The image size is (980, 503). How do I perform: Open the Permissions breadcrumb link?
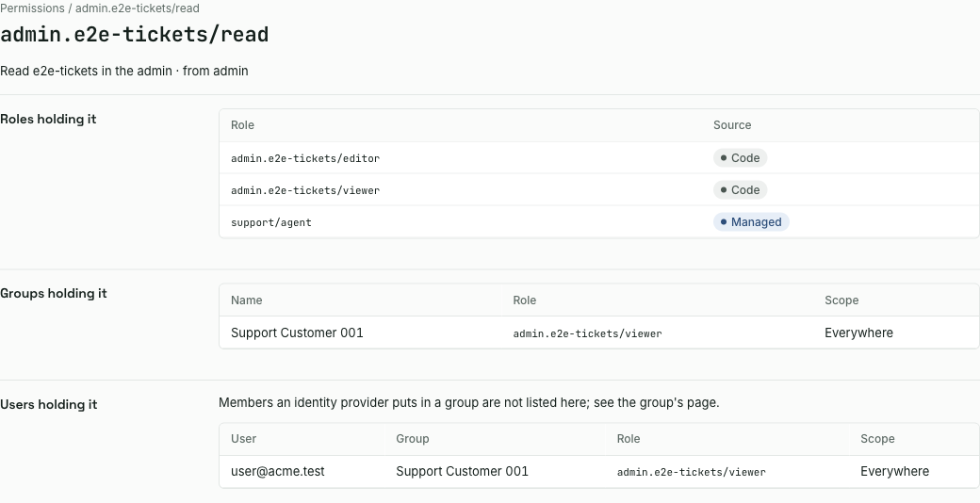coord(32,8)
